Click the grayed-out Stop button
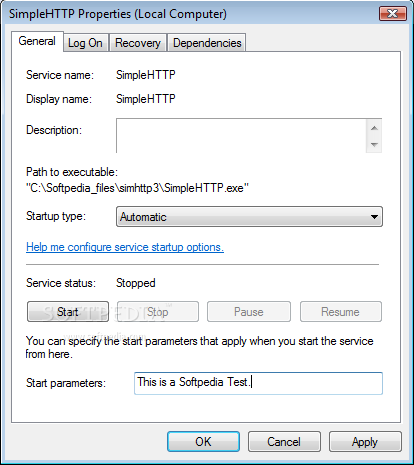This screenshot has height=465, width=414. [x=158, y=312]
